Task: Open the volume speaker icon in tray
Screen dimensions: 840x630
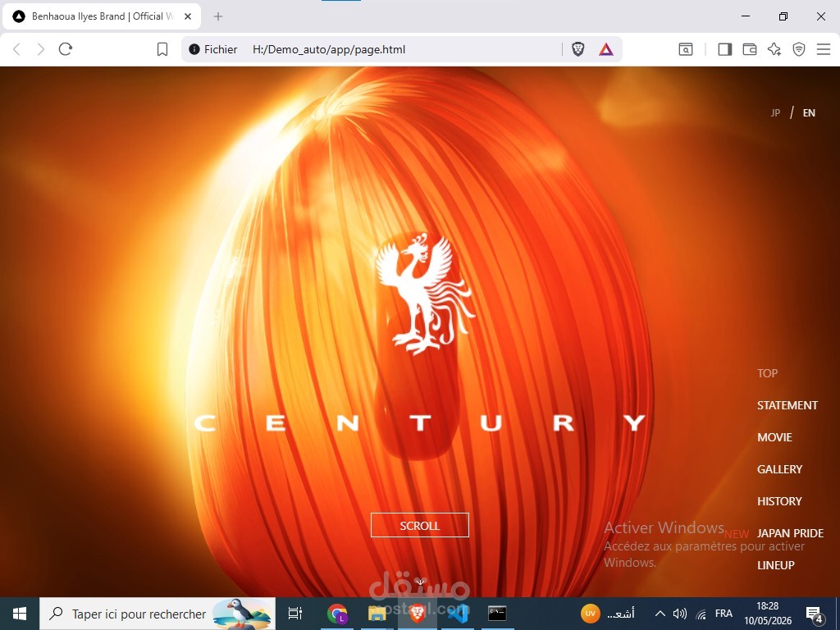Action: pyautogui.click(x=680, y=614)
